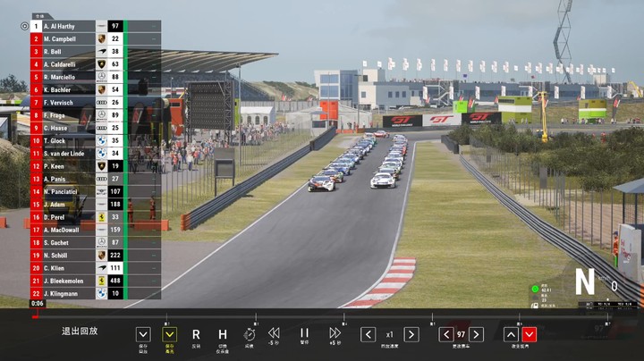Image resolution: width=644 pixels, height=361 pixels.
Task: Change camera view with red down arrow
Action: pos(529,335)
